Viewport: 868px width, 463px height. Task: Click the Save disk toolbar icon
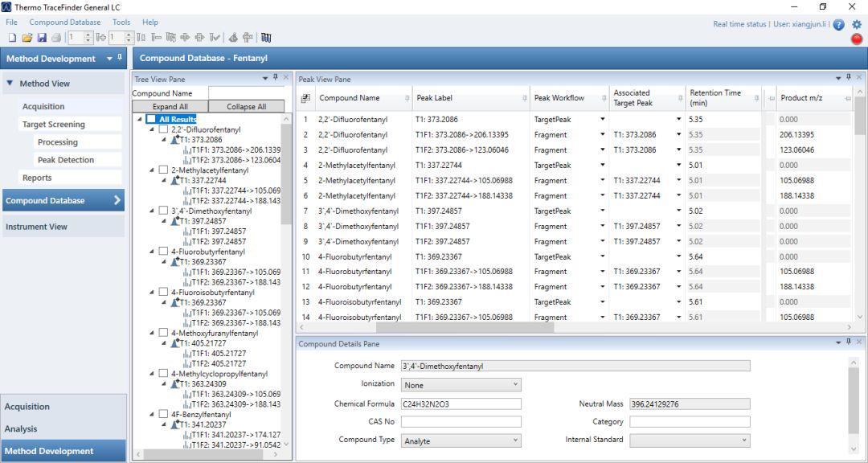click(41, 38)
